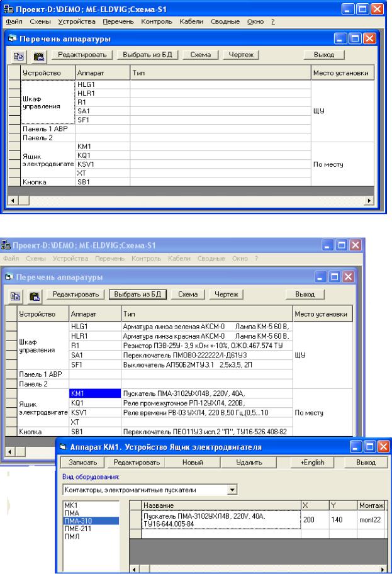Open Контроль menu in the top window
This screenshot has height=574, width=392.
(x=157, y=21)
